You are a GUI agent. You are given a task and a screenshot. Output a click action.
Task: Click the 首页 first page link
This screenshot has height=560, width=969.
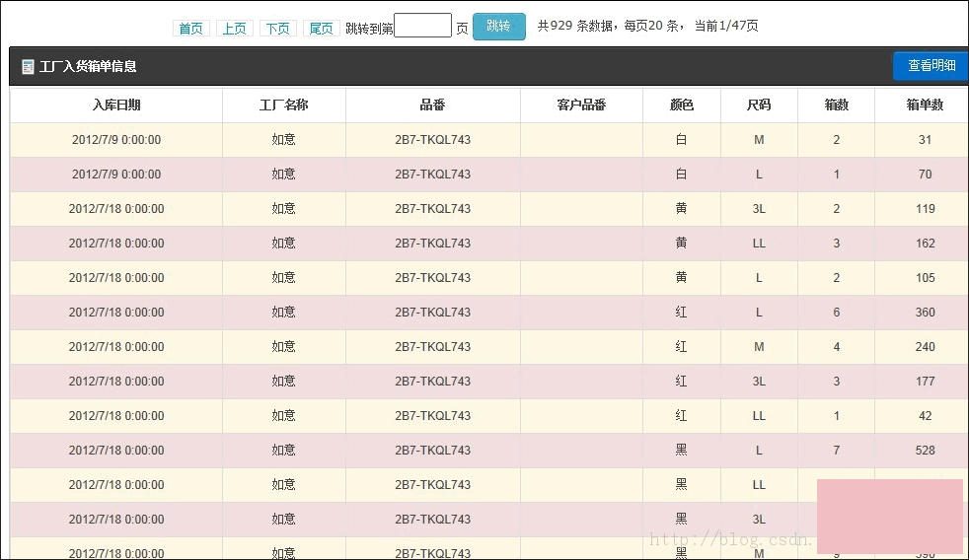(191, 29)
